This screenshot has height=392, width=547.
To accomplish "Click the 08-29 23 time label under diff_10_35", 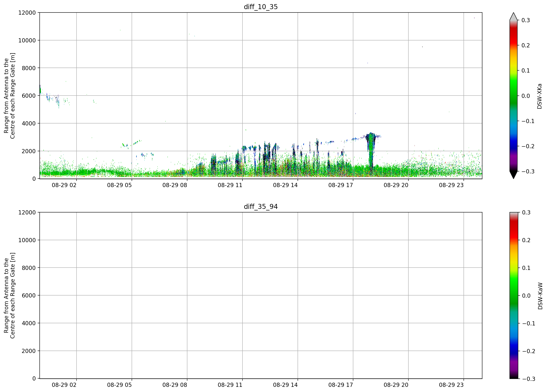I will (451, 185).
